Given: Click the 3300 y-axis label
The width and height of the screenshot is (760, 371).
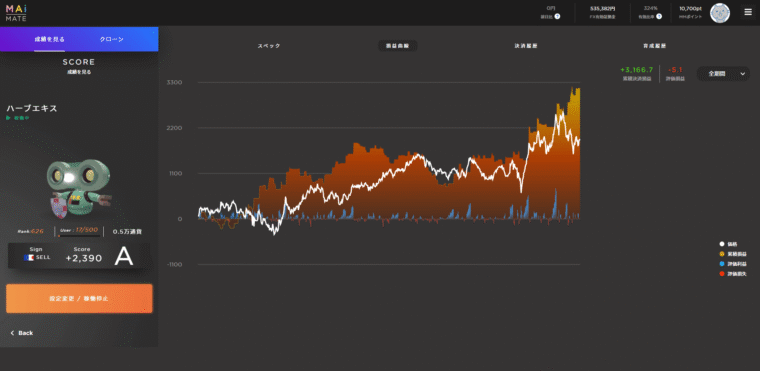Looking at the screenshot, I should click(x=174, y=82).
